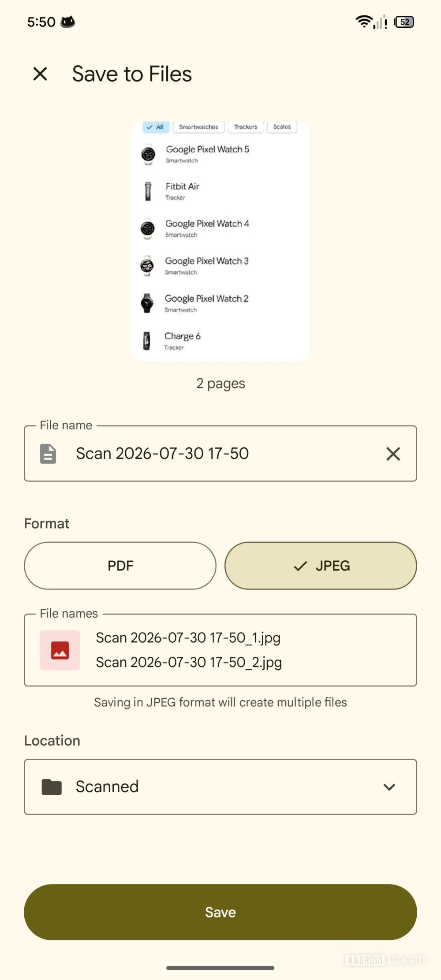Screen dimensions: 441x980
Task: Tap file name Scan 2026-07-30 17-50_1.jpg
Action: point(188,638)
